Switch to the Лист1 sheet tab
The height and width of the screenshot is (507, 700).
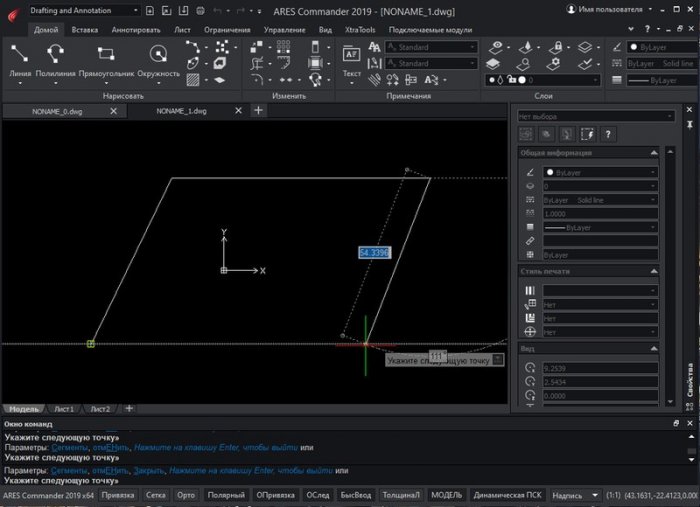[x=64, y=409]
